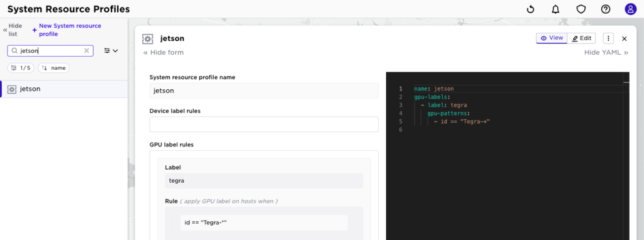Screen dimensions: 644x240
Task: Collapse the list with Hide list
Action: 13,30
